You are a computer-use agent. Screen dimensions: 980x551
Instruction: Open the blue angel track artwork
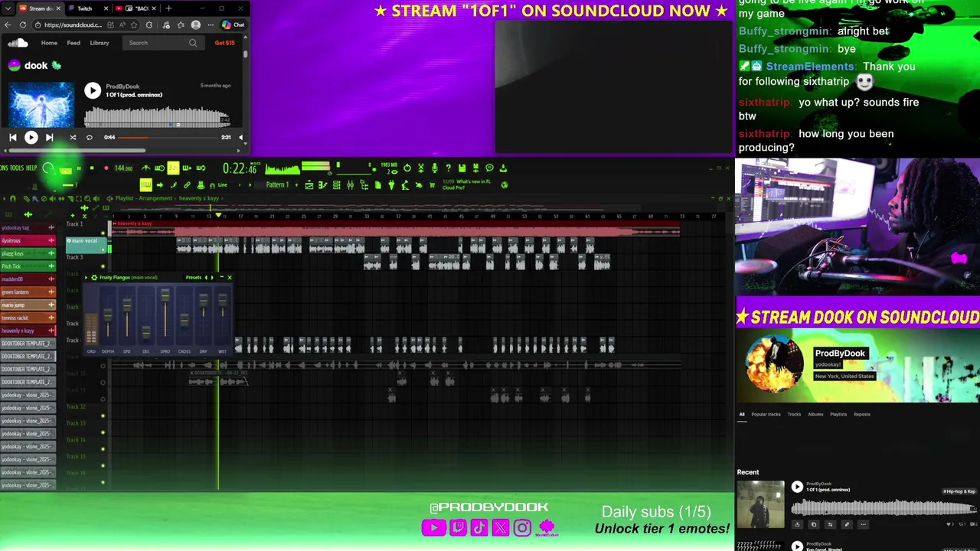coord(41,104)
